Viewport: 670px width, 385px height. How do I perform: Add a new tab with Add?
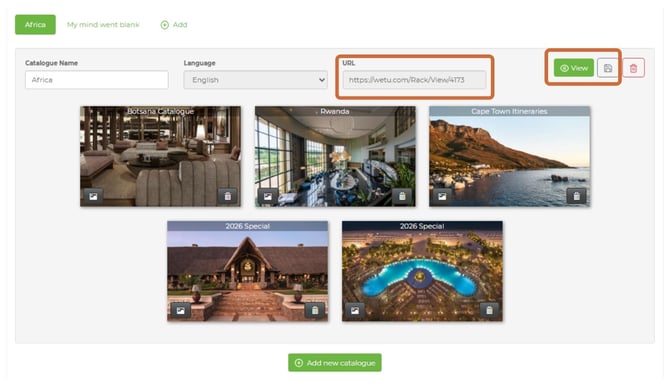click(x=174, y=25)
